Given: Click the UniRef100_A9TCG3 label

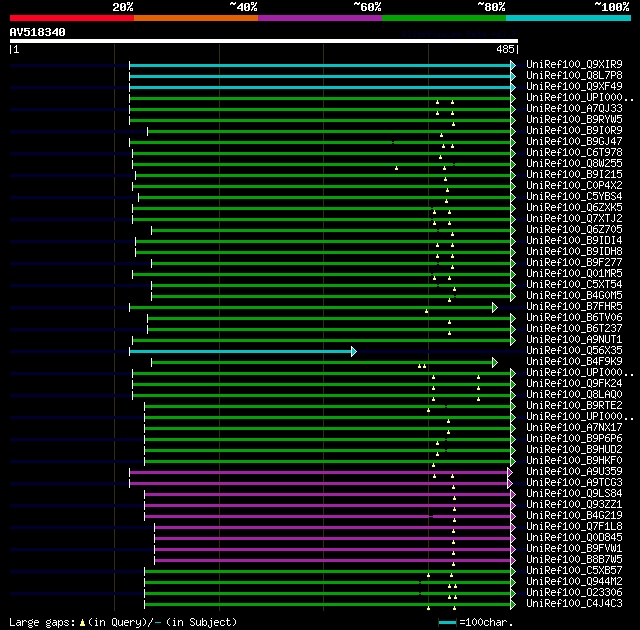Looking at the screenshot, I should 574,483.
